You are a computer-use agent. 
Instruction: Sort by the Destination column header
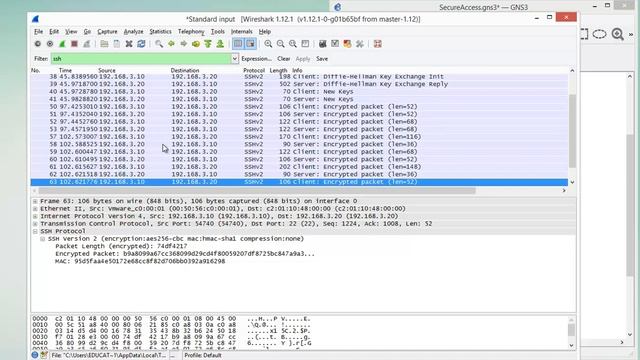point(185,70)
